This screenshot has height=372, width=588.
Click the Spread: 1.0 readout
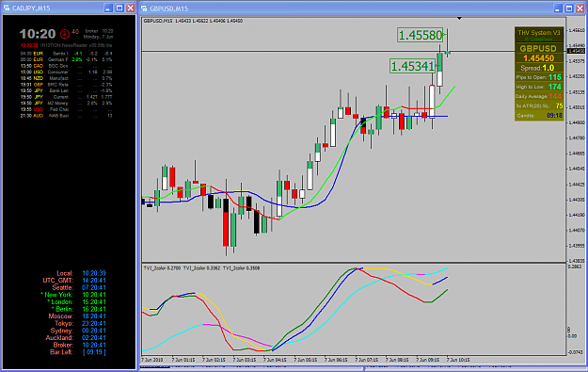537,68
